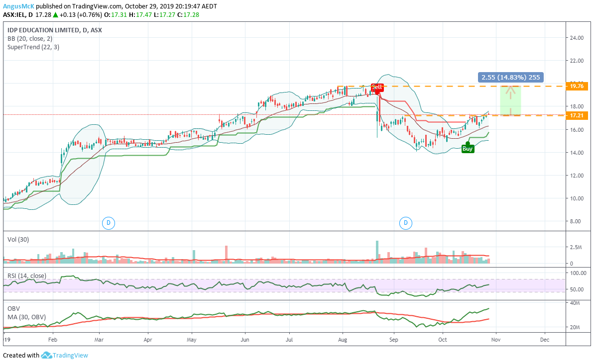Click the TradingView logo icon
This screenshot has width=594, height=364.
(46, 355)
